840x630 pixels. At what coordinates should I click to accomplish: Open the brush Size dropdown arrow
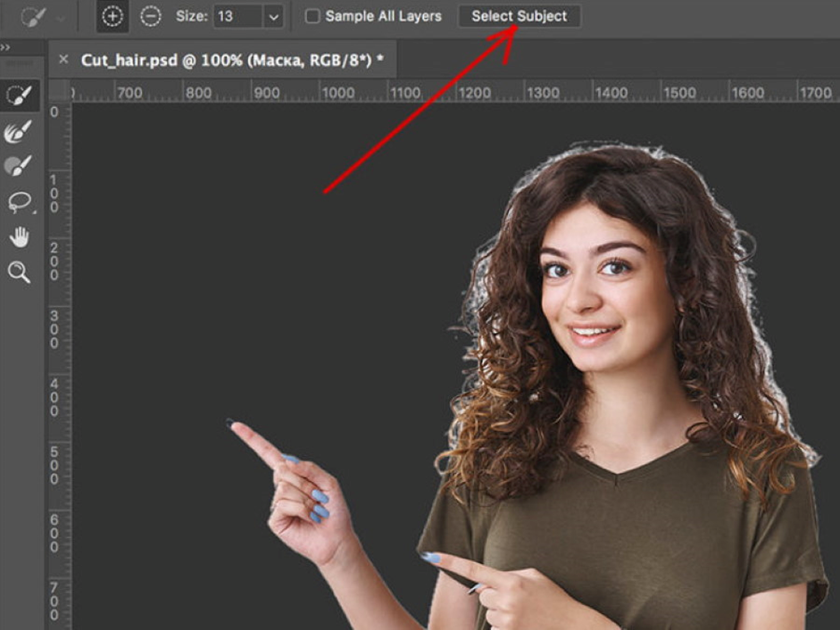click(273, 17)
